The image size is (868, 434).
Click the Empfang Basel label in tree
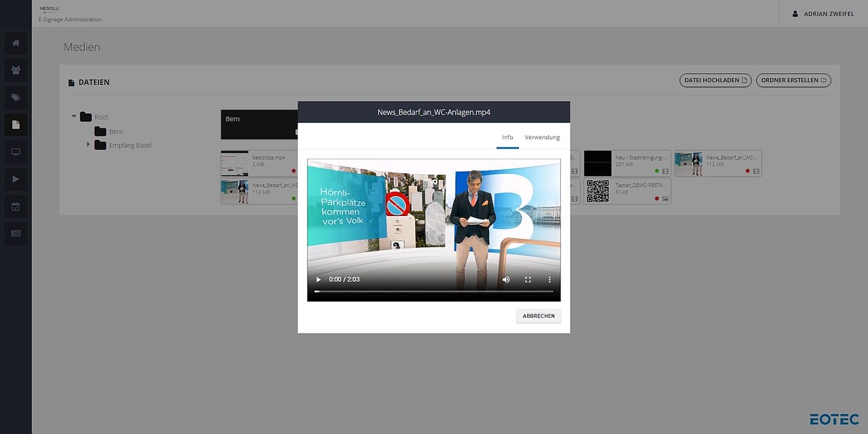130,145
